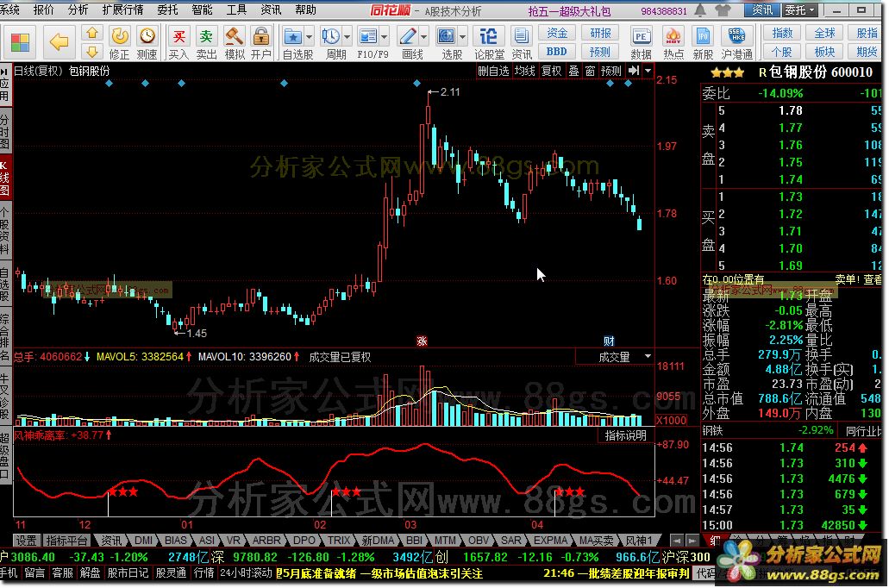The height and width of the screenshot is (588, 889).
Task: Click the four-color home grid icon
Action: tap(20, 42)
